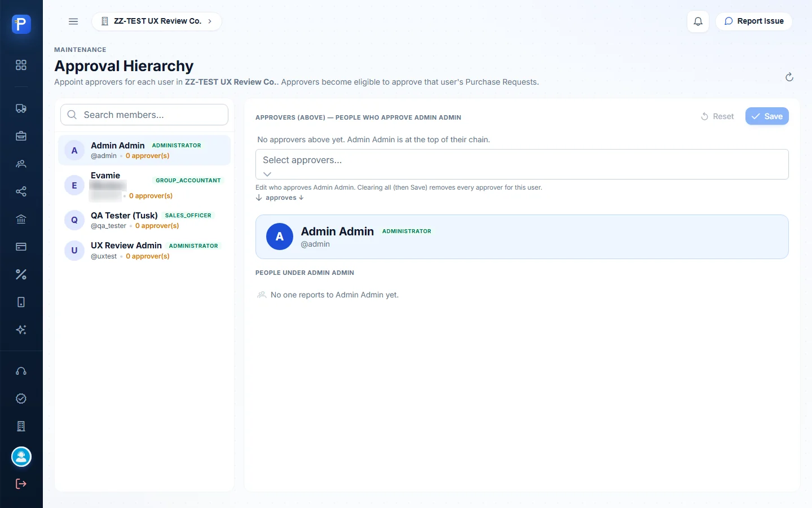This screenshot has height=508, width=812.
Task: Open the sparkles AI icon in sidebar
Action: tap(21, 330)
